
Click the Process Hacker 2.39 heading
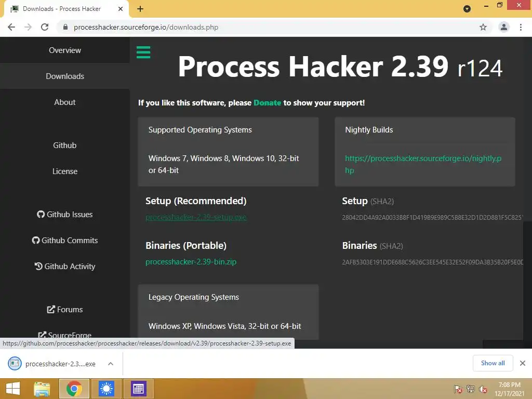tap(340, 67)
